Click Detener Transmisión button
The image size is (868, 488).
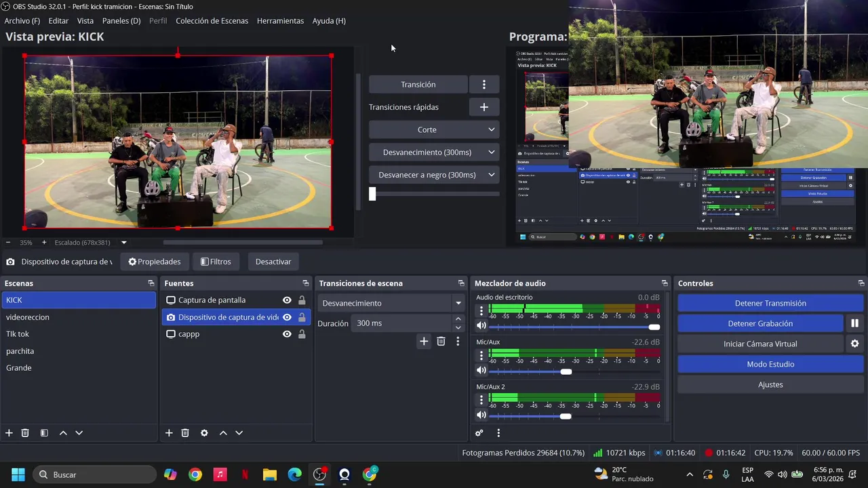pos(770,303)
